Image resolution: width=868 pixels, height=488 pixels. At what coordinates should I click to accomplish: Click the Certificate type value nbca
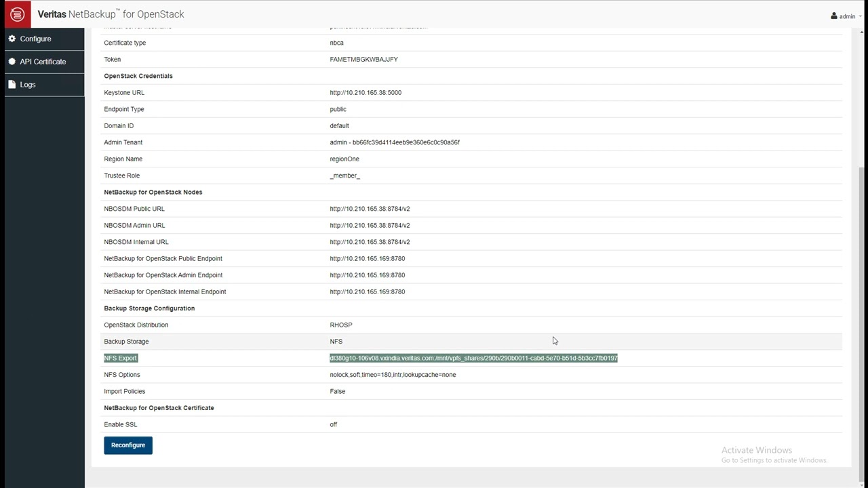pyautogui.click(x=336, y=43)
